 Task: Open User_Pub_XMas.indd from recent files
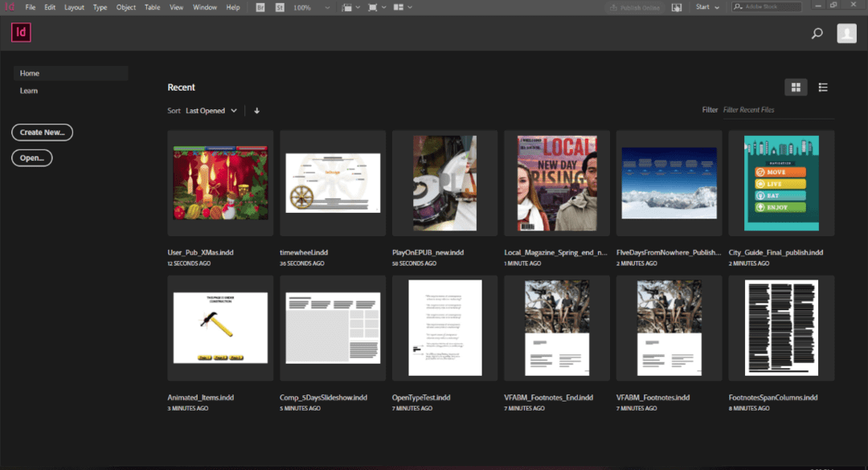[x=219, y=182]
